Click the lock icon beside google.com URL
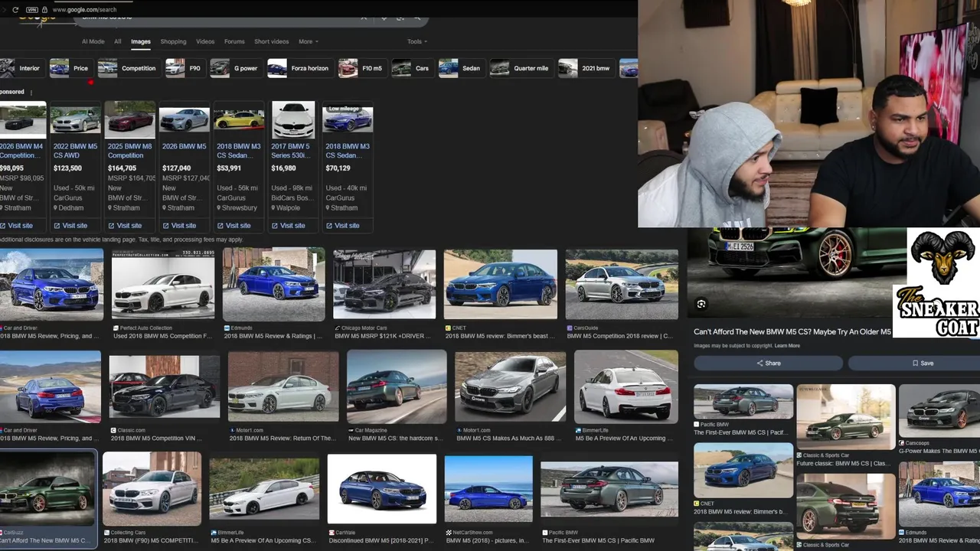The image size is (980, 551). point(45,9)
